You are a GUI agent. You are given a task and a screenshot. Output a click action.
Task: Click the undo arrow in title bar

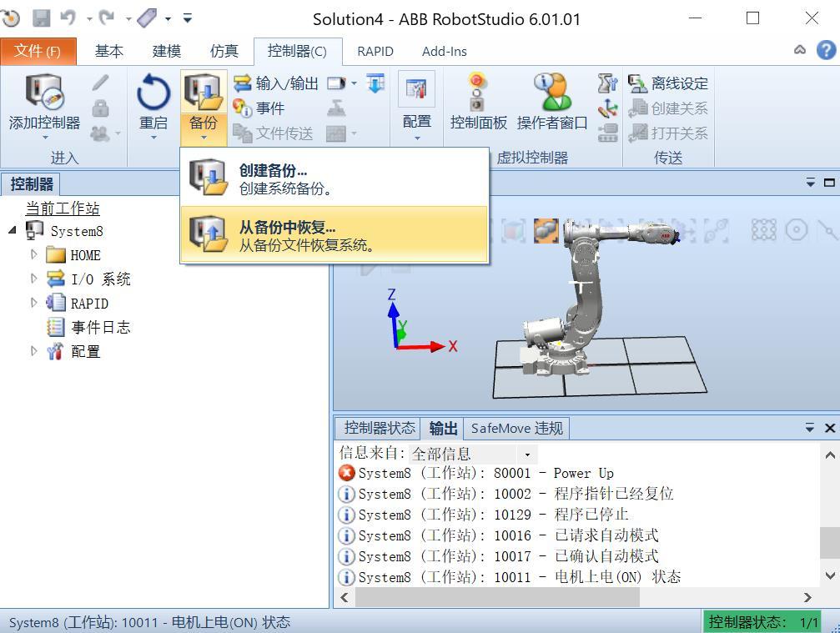pyautogui.click(x=68, y=18)
